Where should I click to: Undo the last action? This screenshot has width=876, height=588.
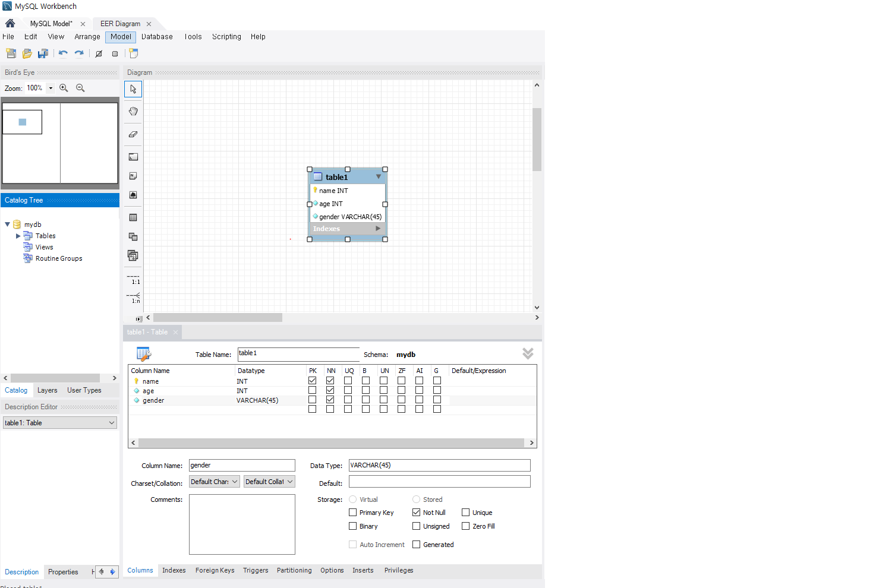coord(63,53)
